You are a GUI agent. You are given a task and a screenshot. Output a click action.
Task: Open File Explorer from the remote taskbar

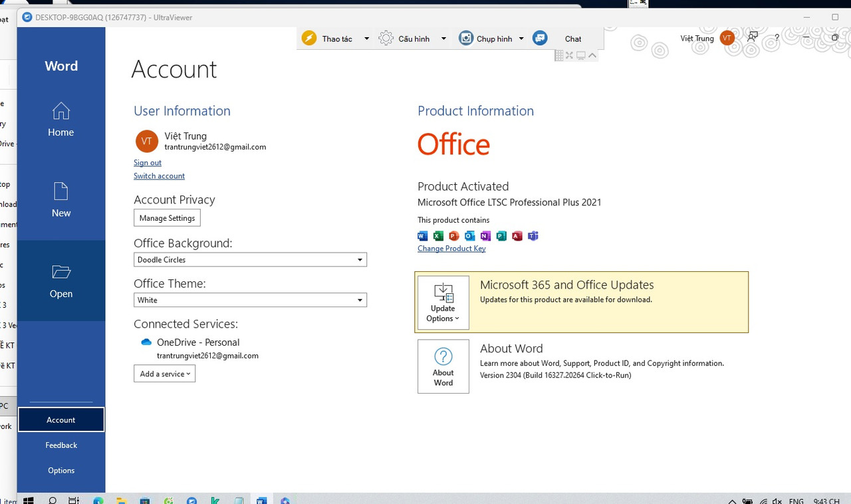[122, 500]
